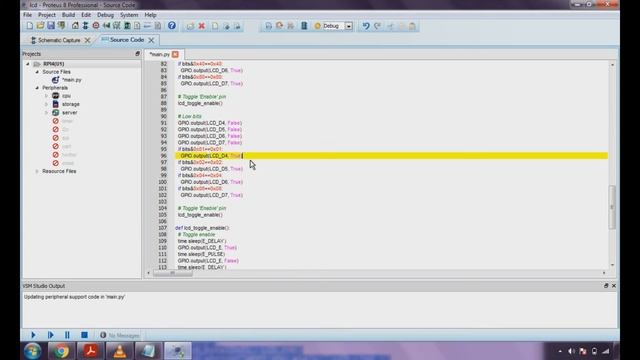Close the Source Code tab
The height and width of the screenshot is (360, 640).
point(151,40)
